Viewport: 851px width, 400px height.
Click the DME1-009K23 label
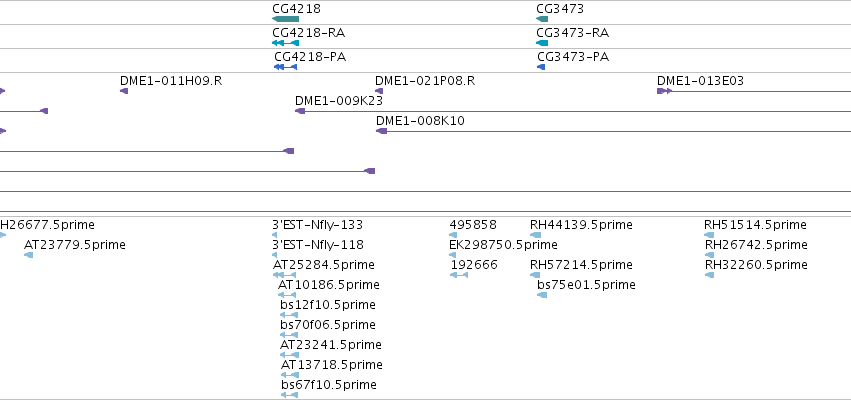(x=339, y=101)
